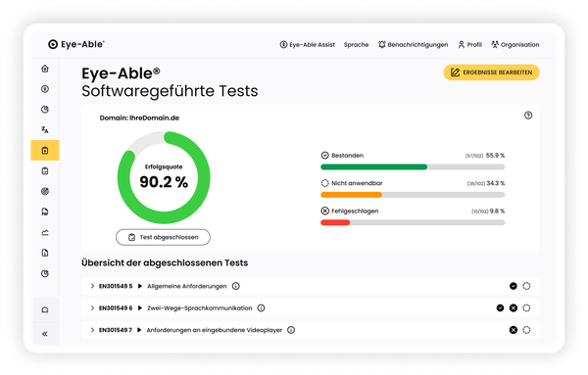Click the Übersicht der abgeschlossenen Tests heading
Screen dimensions: 588x375
(x=165, y=263)
